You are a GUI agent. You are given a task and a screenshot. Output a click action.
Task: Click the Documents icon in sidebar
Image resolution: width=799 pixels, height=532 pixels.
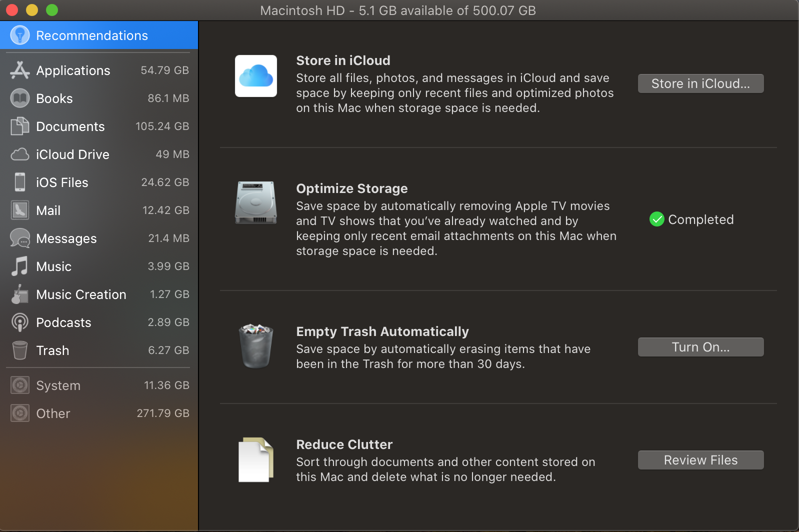20,126
